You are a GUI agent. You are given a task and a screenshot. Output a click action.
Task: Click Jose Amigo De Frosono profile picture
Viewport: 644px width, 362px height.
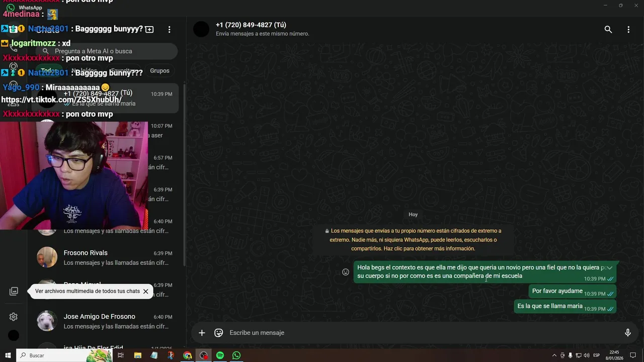[x=47, y=321]
